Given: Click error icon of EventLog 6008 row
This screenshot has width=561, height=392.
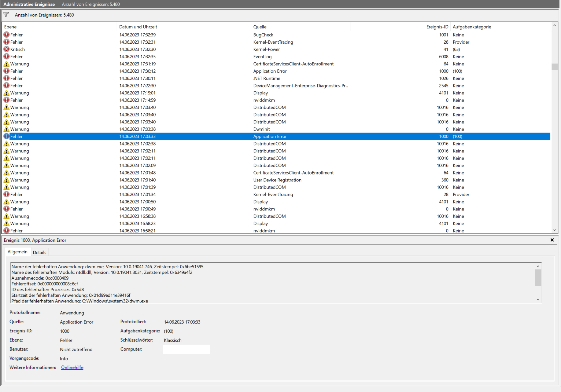Looking at the screenshot, I should [6, 57].
